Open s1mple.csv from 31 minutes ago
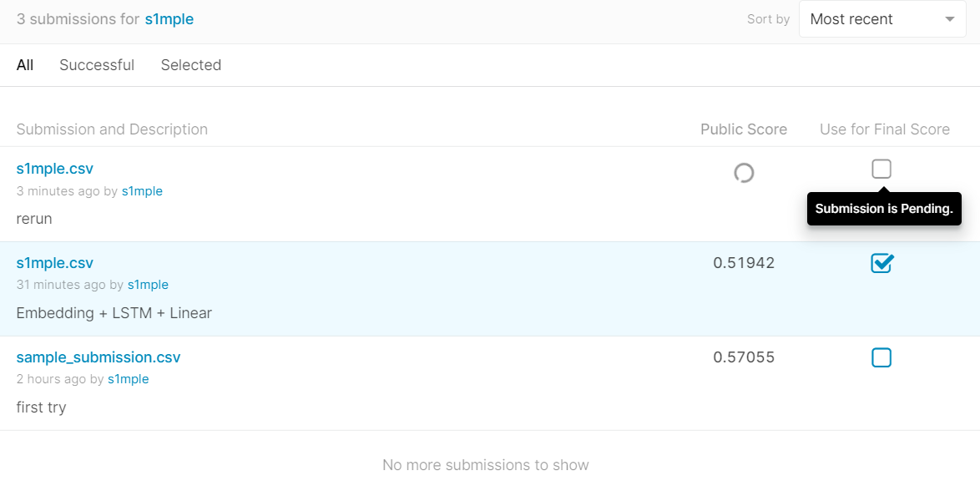Screen dimensions: 980x491 tap(55, 263)
